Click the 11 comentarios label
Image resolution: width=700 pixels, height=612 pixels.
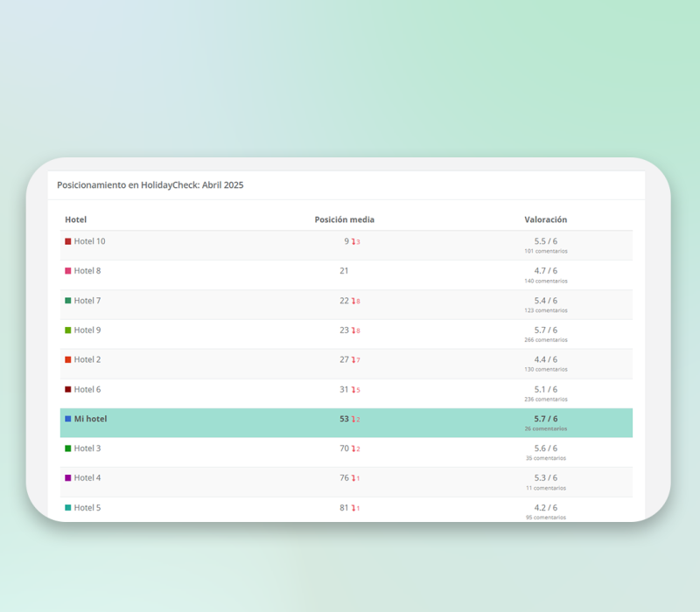click(x=545, y=488)
